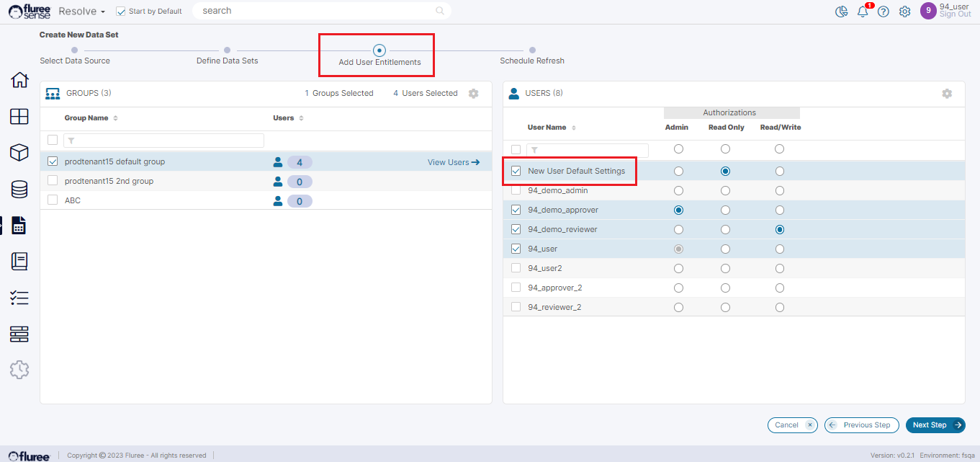This screenshot has width=980, height=462.
Task: Select Read Only for 94_demo_admin
Action: [x=725, y=191]
